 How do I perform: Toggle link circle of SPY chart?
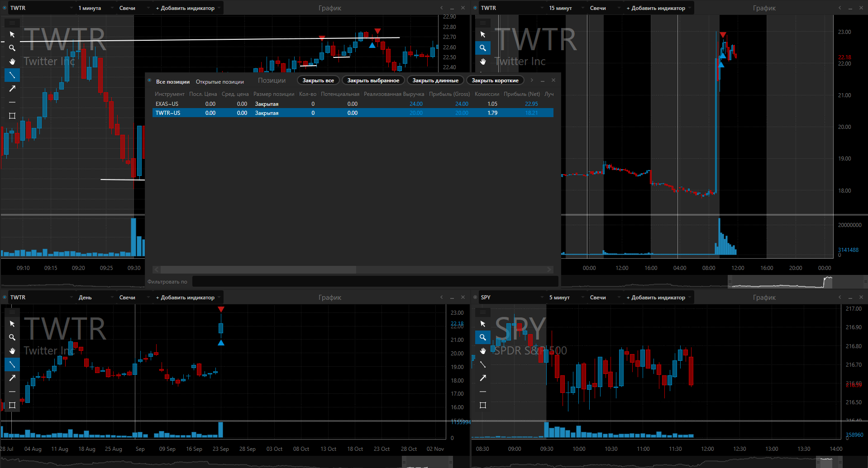pyautogui.click(x=475, y=297)
